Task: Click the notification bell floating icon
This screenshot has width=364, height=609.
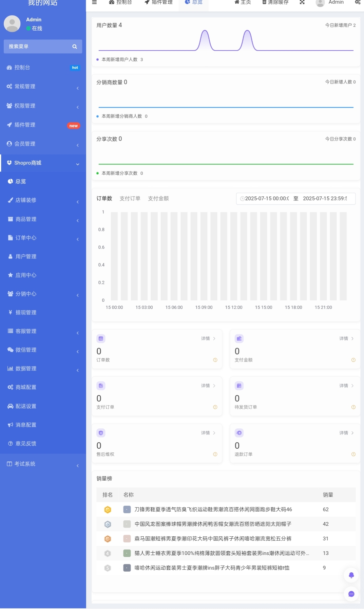Action: coord(351,575)
